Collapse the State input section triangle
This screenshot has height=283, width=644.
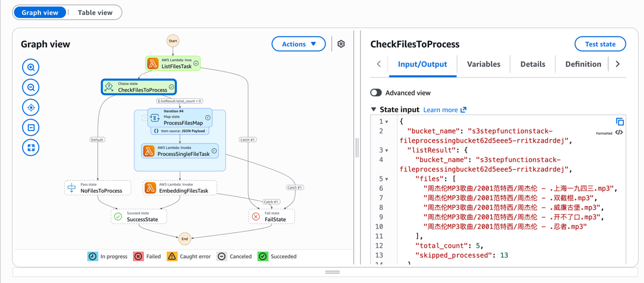coord(374,110)
